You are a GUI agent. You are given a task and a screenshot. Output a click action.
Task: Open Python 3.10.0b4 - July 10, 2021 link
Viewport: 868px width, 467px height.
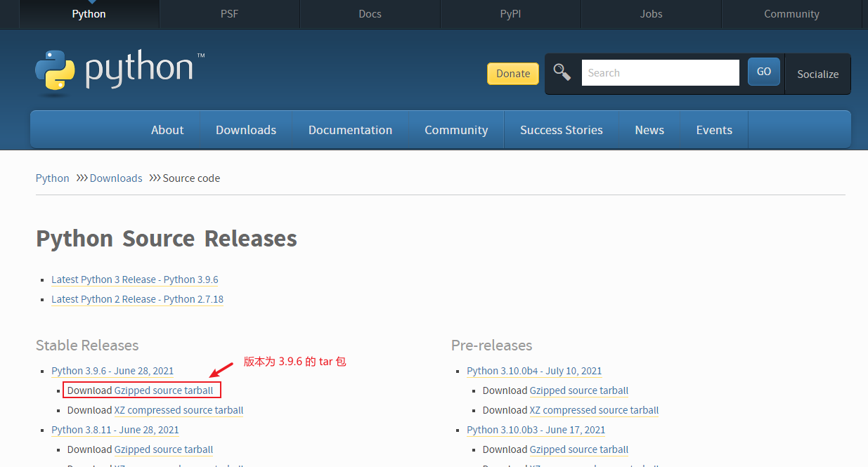[x=534, y=371]
